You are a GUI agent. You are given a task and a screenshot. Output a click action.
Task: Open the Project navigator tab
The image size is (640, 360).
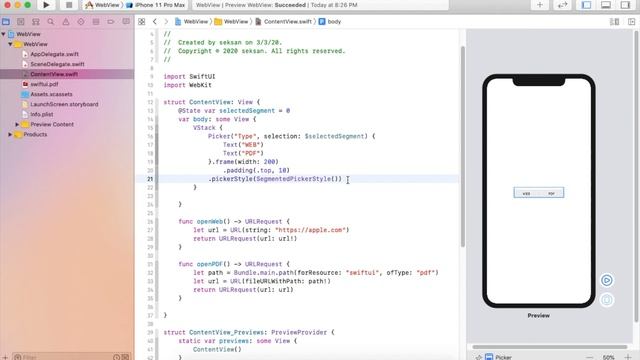click(x=6, y=22)
